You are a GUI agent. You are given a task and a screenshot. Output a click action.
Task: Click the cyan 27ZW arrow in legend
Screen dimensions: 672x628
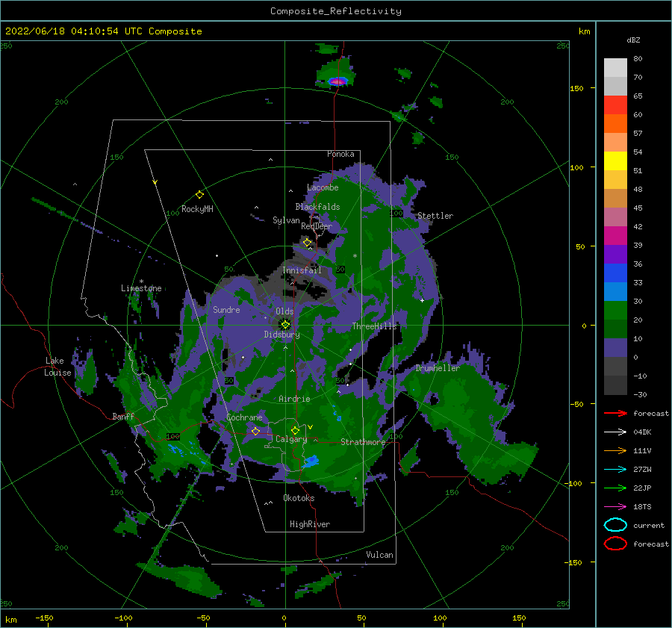[x=615, y=470]
